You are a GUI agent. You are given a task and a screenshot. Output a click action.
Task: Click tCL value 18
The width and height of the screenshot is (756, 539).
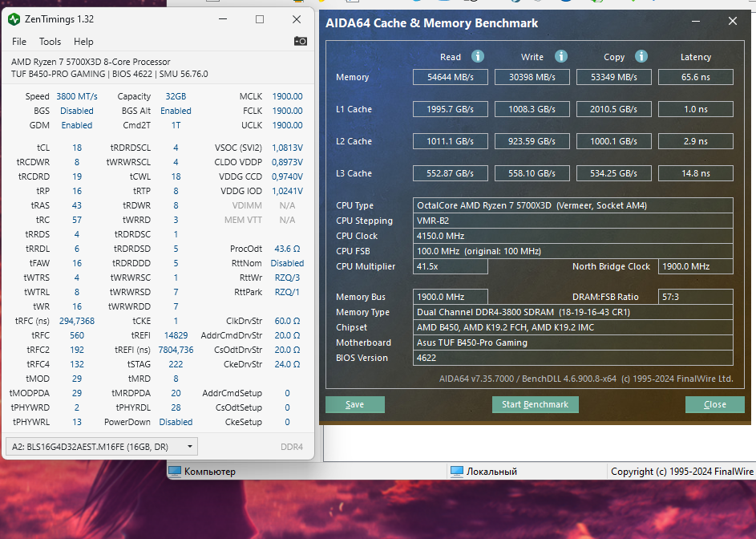[77, 148]
